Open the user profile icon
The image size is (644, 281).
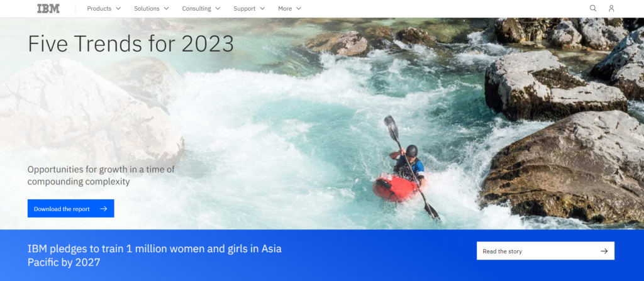(x=611, y=8)
